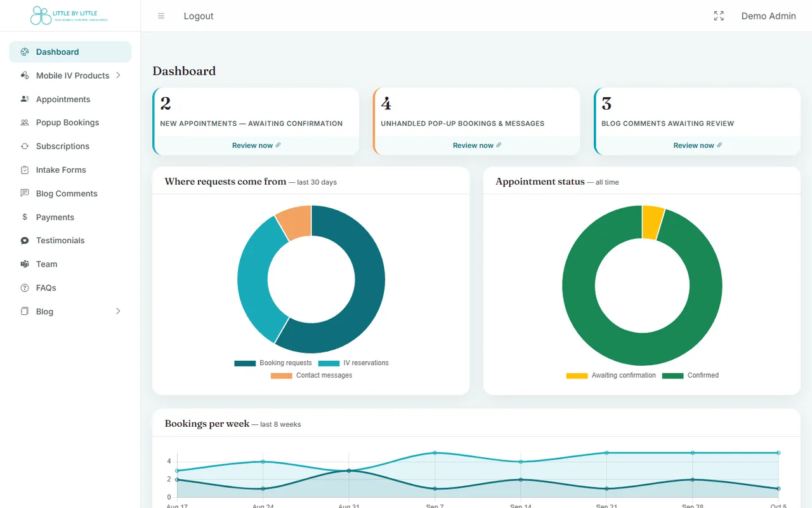Toggle Confirmed legend swatch
This screenshot has width=812, height=508.
672,376
